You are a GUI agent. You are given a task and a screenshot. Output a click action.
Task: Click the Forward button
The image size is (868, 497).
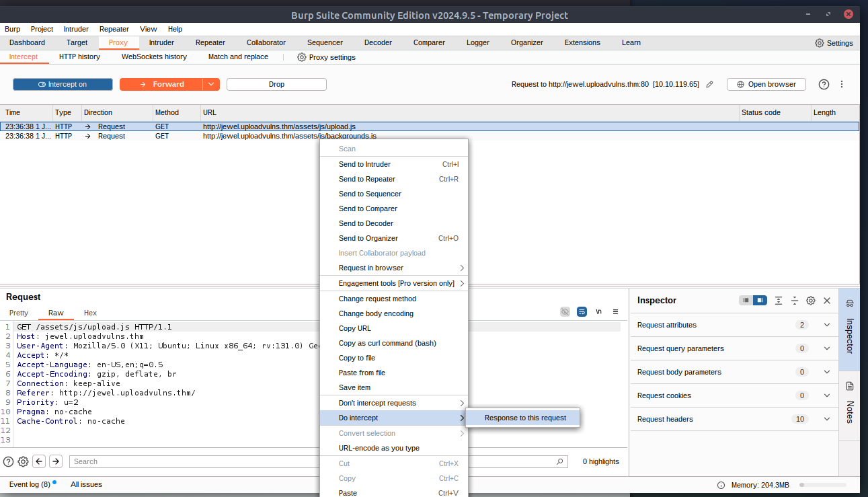(x=161, y=84)
